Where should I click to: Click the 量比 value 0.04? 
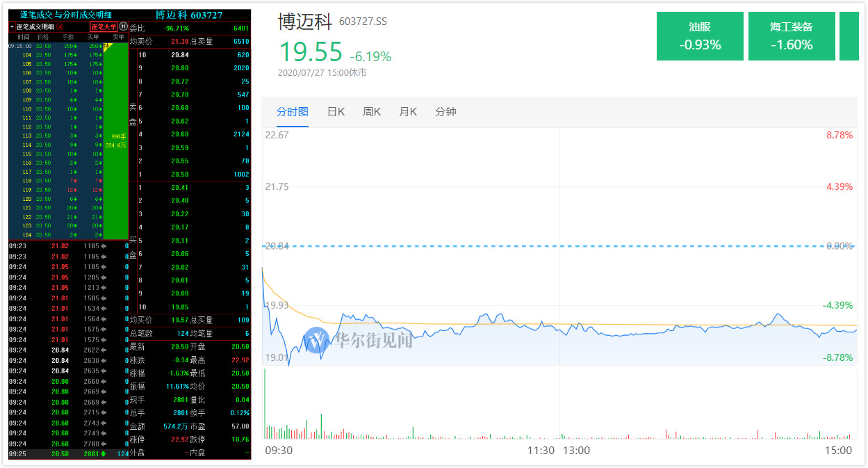pyautogui.click(x=243, y=399)
